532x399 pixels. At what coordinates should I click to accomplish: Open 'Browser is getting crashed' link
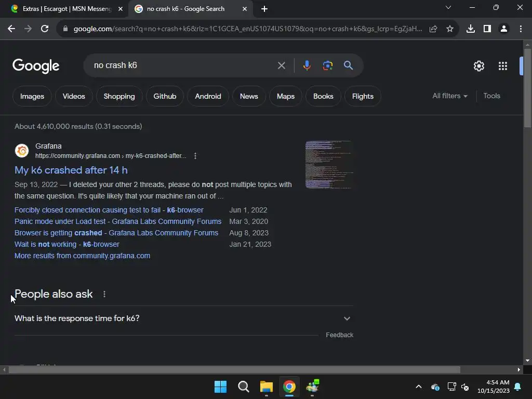(116, 233)
